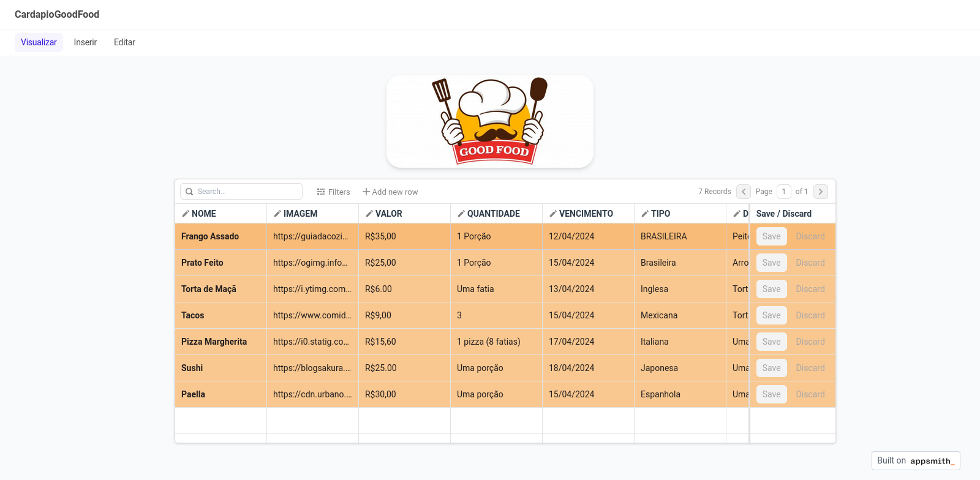Image resolution: width=980 pixels, height=480 pixels.
Task: Click the Good Food chef logo image
Action: tap(490, 121)
